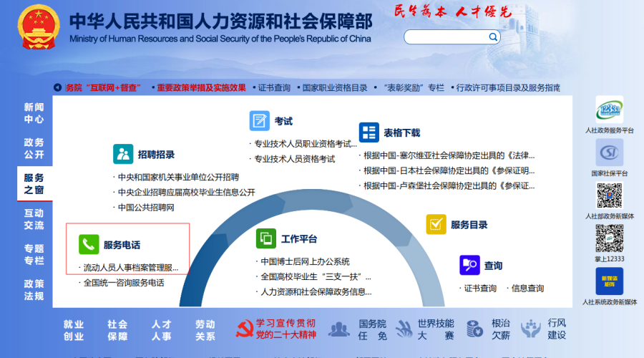This screenshot has height=358, width=644.
Task: Click ticker link 行政许可事项目录及服务指南
Action: click(x=508, y=87)
